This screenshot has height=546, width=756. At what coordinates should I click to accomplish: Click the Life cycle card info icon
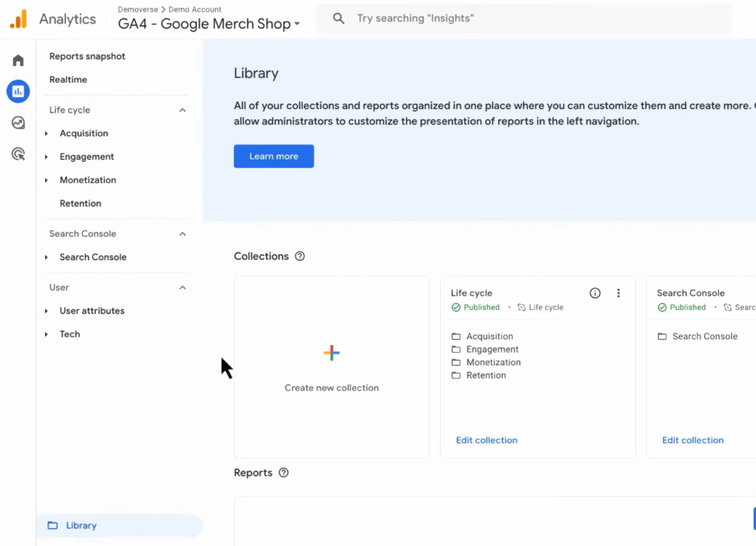595,293
